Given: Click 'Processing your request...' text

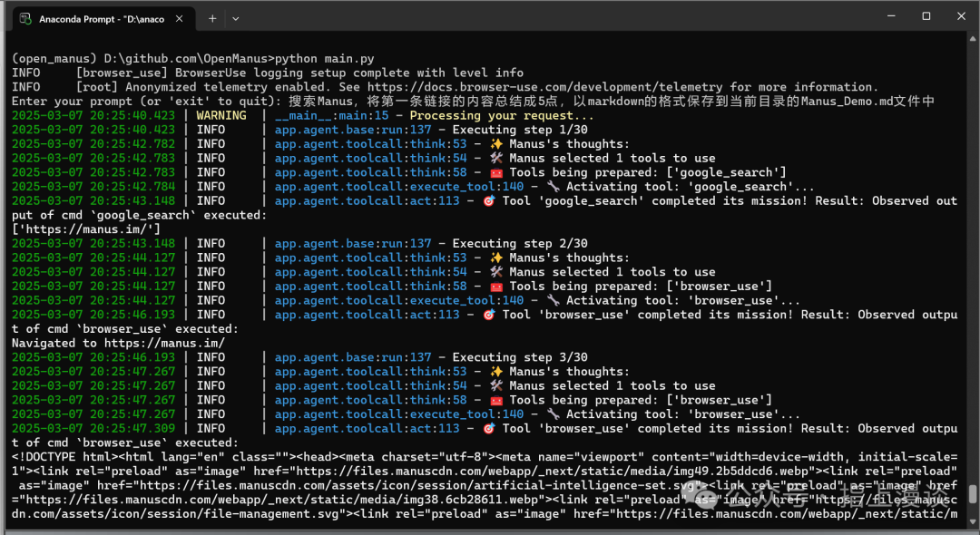Looking at the screenshot, I should (x=502, y=115).
